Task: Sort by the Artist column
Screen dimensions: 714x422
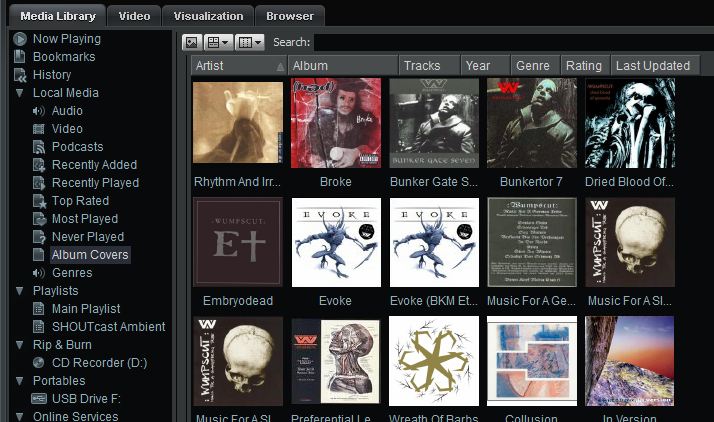Action: pyautogui.click(x=239, y=66)
